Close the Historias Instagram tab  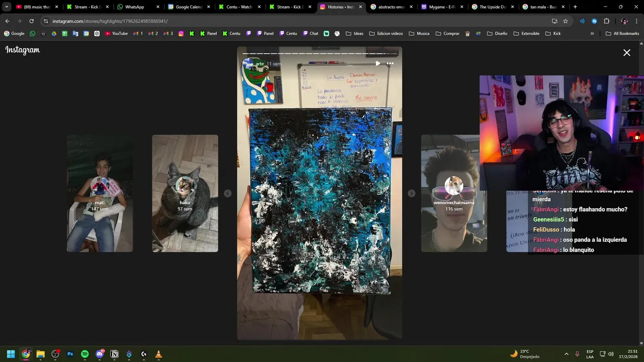click(360, 7)
